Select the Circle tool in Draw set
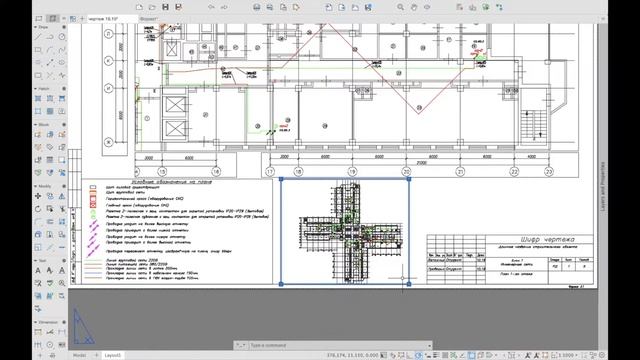This screenshot has height=360, width=640. coord(62,37)
